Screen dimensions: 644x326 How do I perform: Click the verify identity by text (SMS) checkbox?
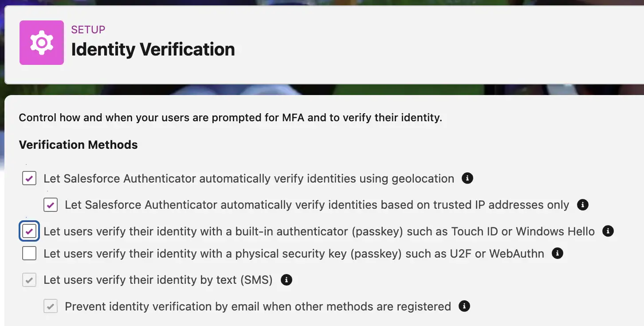pos(29,280)
